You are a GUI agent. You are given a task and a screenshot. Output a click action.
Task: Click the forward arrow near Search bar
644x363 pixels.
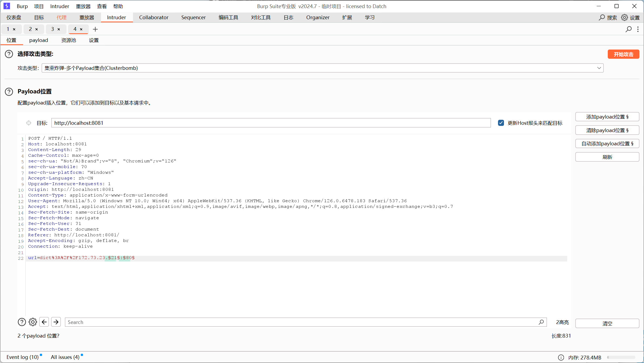click(56, 322)
